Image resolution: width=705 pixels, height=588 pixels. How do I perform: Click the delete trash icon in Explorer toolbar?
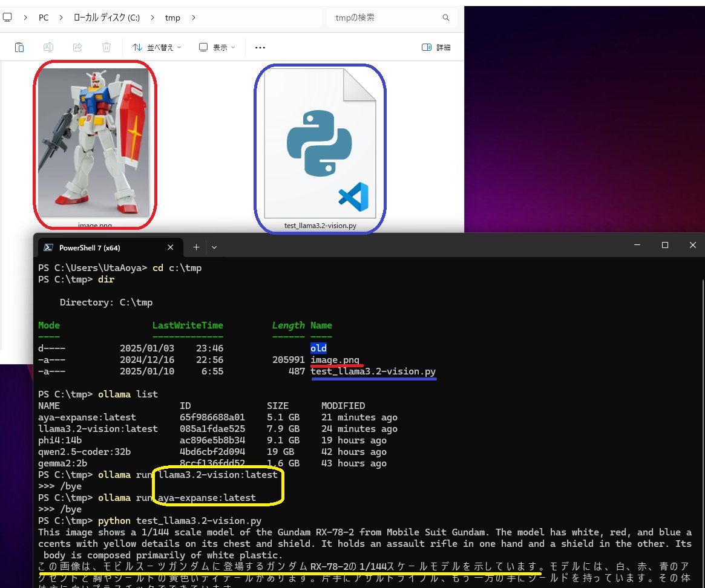click(106, 47)
